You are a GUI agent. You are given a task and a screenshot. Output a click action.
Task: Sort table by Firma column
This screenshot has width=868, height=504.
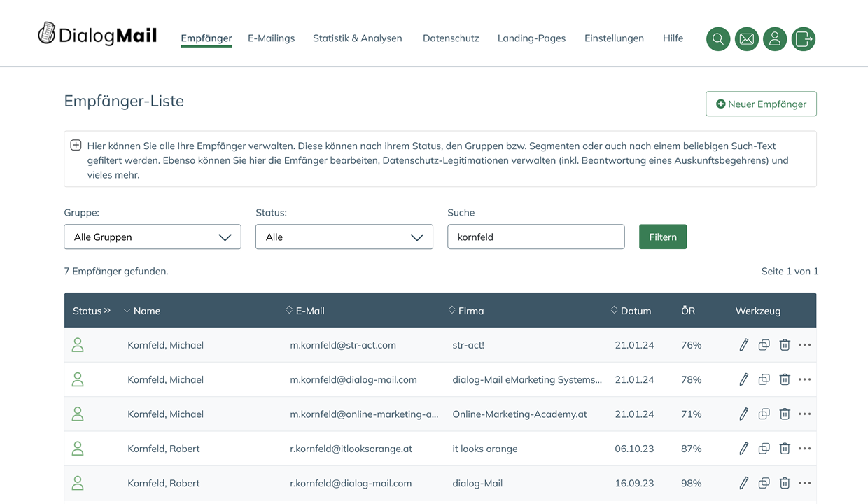coord(466,311)
